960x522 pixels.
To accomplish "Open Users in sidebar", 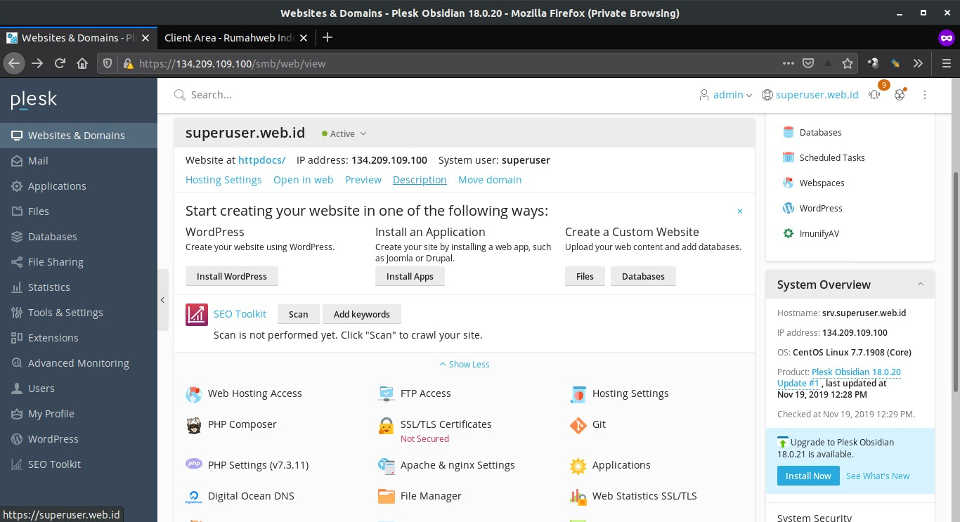I will [78, 388].
